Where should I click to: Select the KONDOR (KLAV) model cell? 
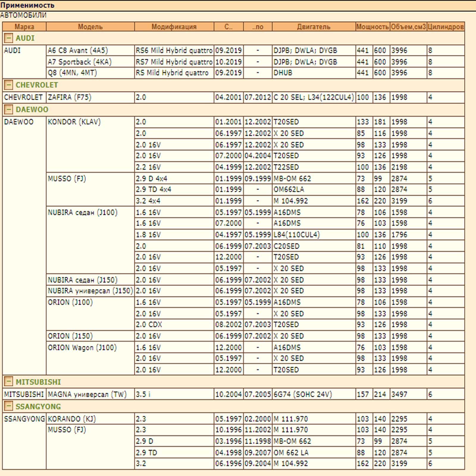click(74, 122)
